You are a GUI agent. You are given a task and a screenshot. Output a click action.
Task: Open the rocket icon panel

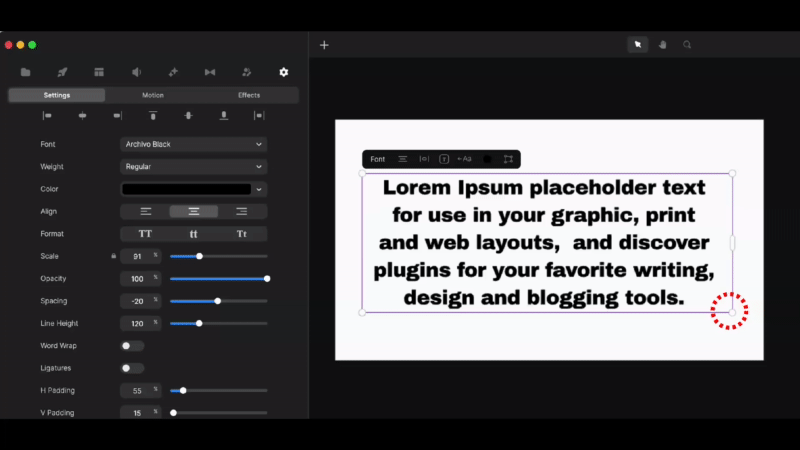62,72
